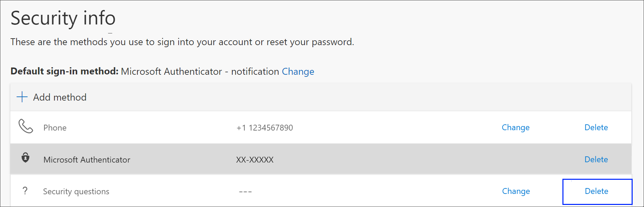Click Change for the Phone method
Screen dimensions: 644x207
[x=515, y=127]
